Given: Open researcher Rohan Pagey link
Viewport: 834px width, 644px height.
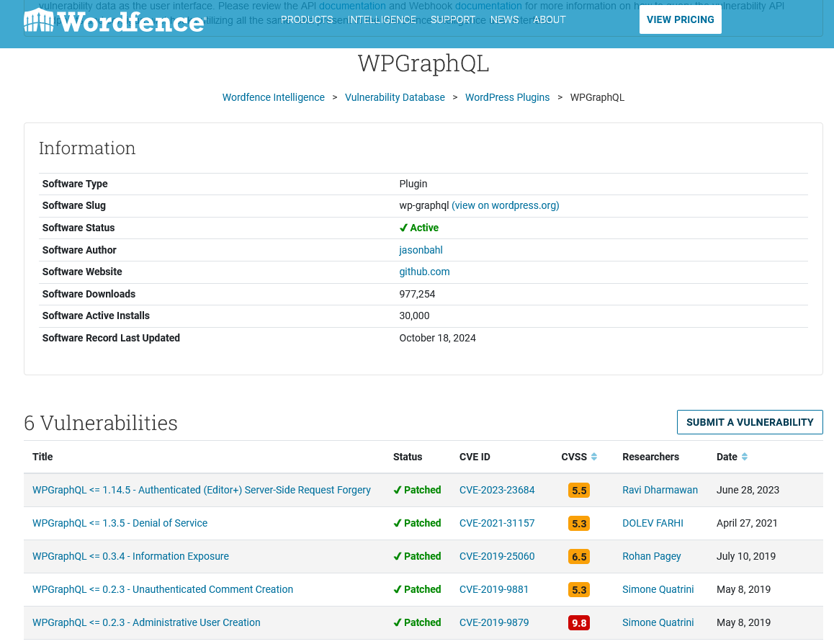Looking at the screenshot, I should click(652, 556).
